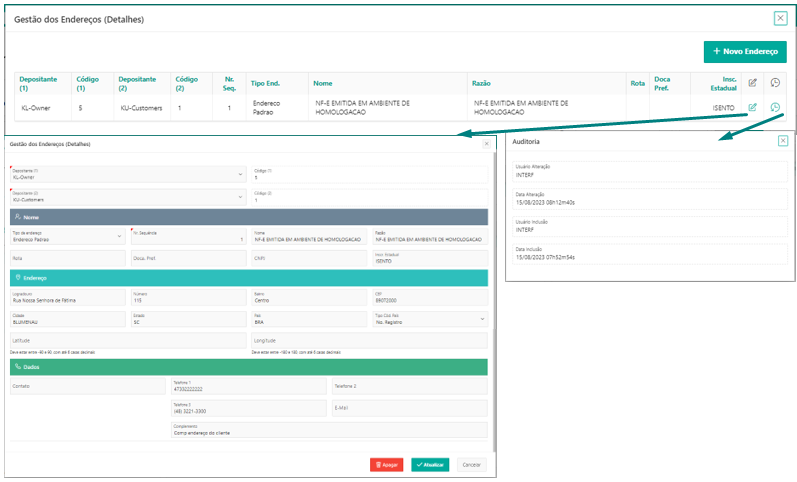Click the teal Endereço section header bar
This screenshot has width=797, height=482.
249,278
